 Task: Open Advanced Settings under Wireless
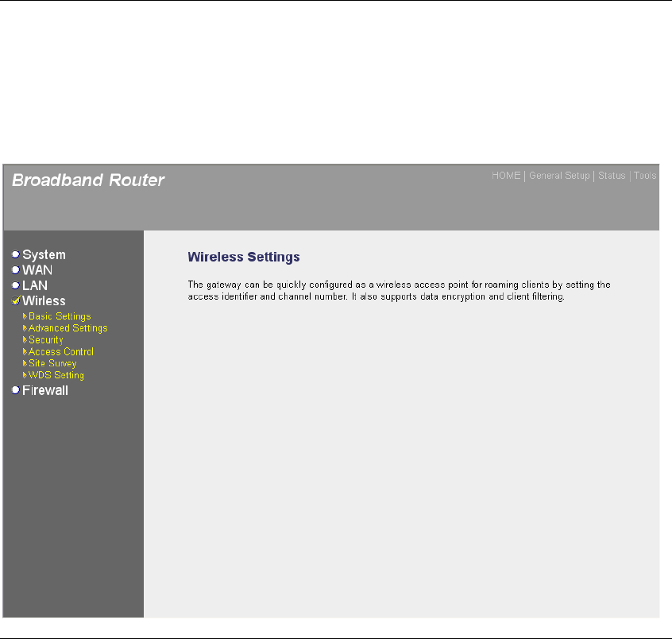[x=68, y=328]
